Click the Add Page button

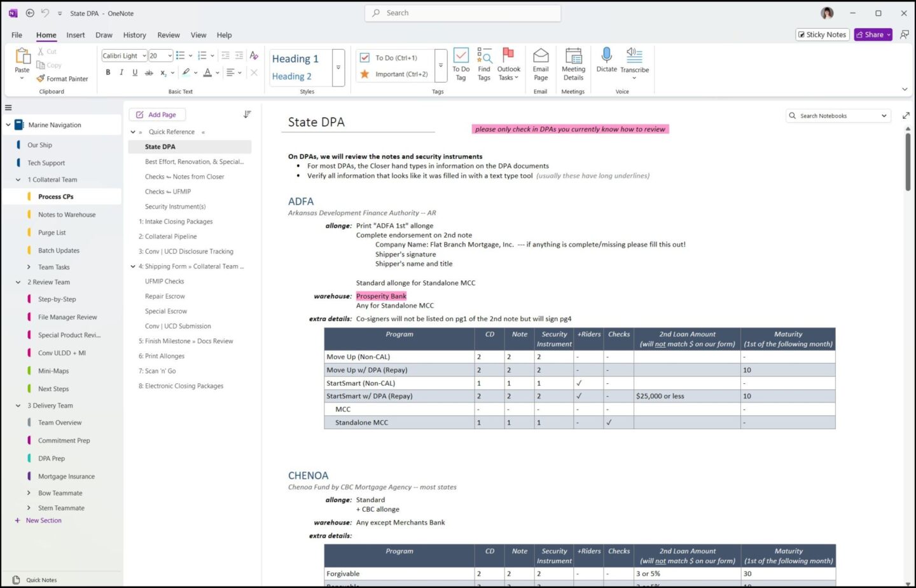[x=156, y=114]
